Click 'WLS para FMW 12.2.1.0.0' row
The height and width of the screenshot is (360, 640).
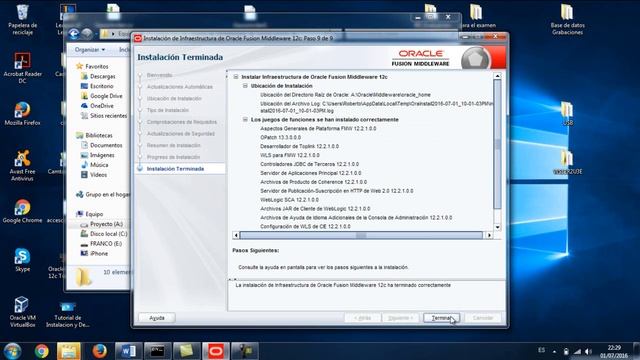pos(290,155)
